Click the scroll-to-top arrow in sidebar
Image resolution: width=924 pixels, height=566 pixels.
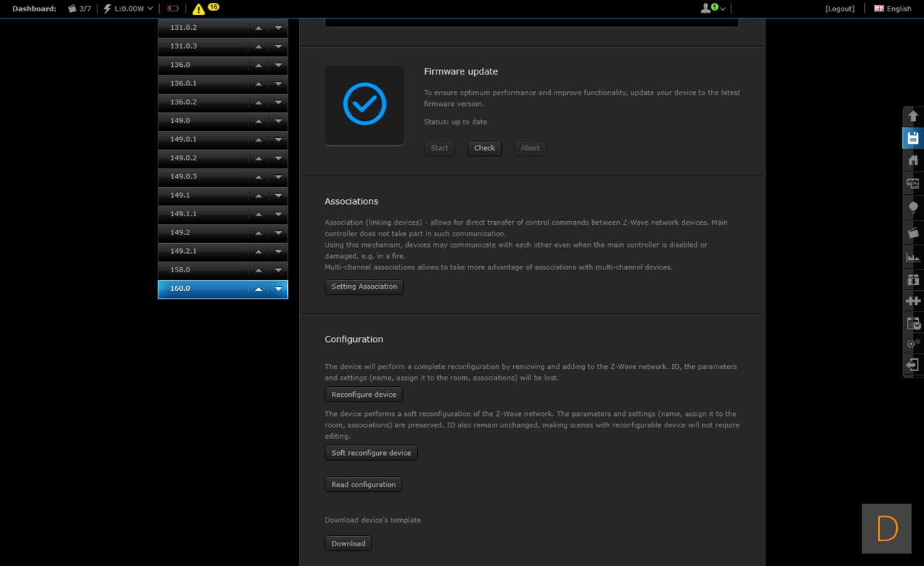[x=913, y=116]
